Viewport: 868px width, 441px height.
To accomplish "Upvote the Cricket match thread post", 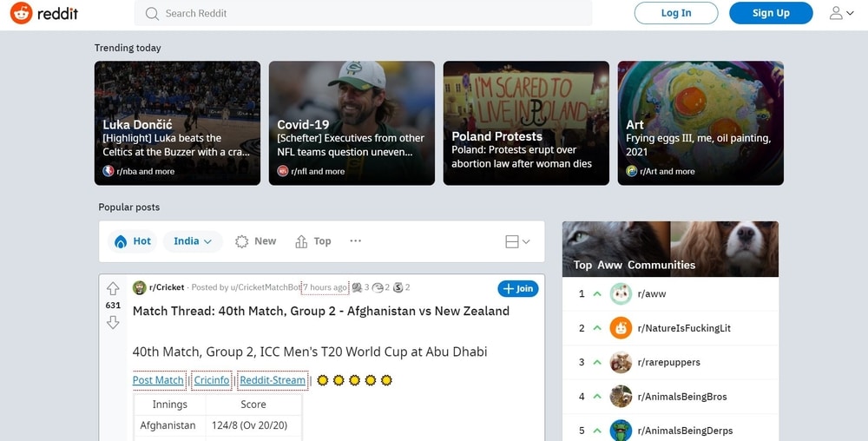I will [113, 288].
